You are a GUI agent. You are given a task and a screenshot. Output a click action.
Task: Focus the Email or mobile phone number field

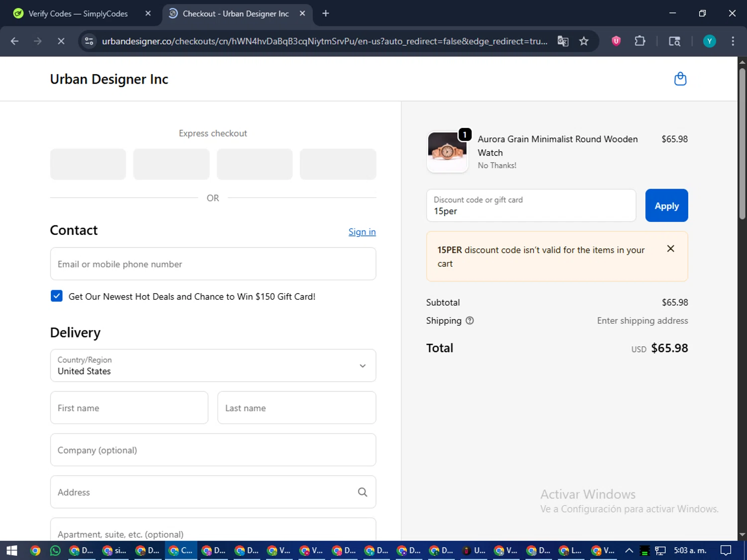(213, 264)
